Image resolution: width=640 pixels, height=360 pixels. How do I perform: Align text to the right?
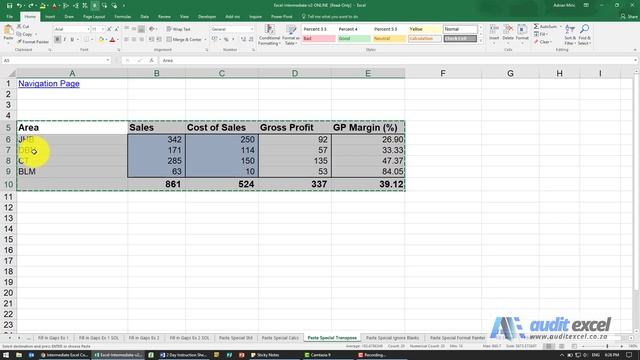tap(141, 40)
